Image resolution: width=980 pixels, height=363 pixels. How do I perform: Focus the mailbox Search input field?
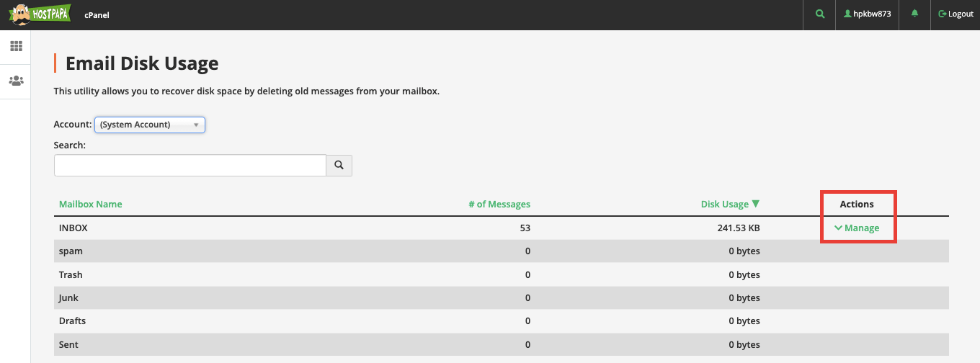click(x=190, y=165)
